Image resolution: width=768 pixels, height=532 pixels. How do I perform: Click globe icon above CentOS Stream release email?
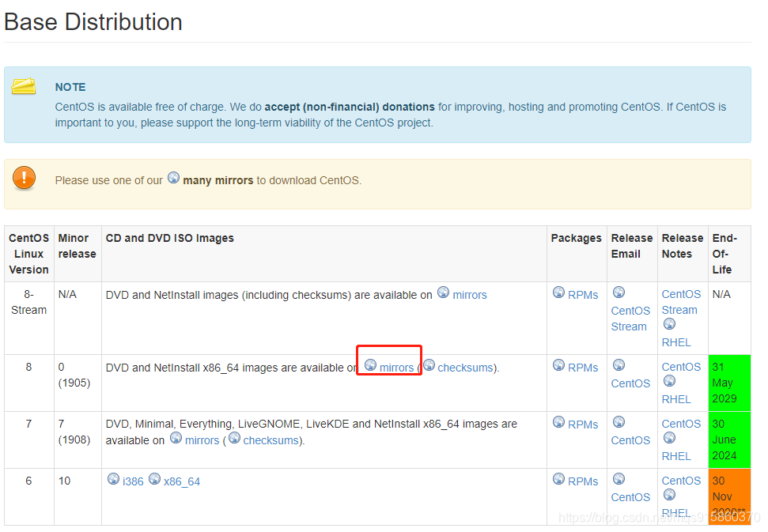tap(619, 292)
